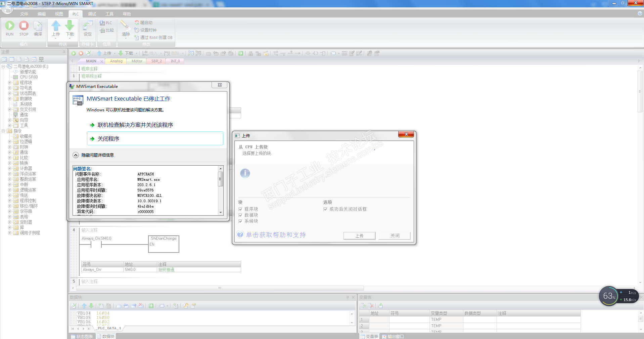Screen dimensions: 644x339
Task: Click the blue 上传 upload arrow in the ribbon
Action: pyautogui.click(x=56, y=26)
